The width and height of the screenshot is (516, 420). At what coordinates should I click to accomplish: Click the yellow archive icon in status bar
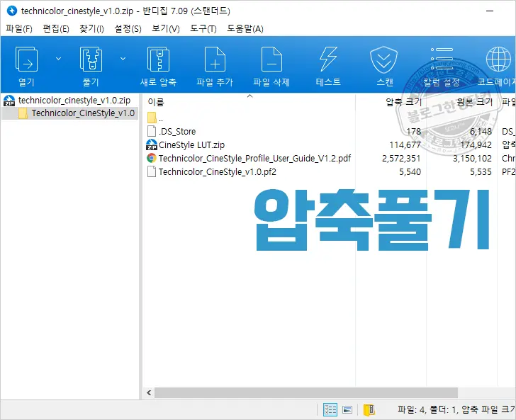[x=369, y=409]
